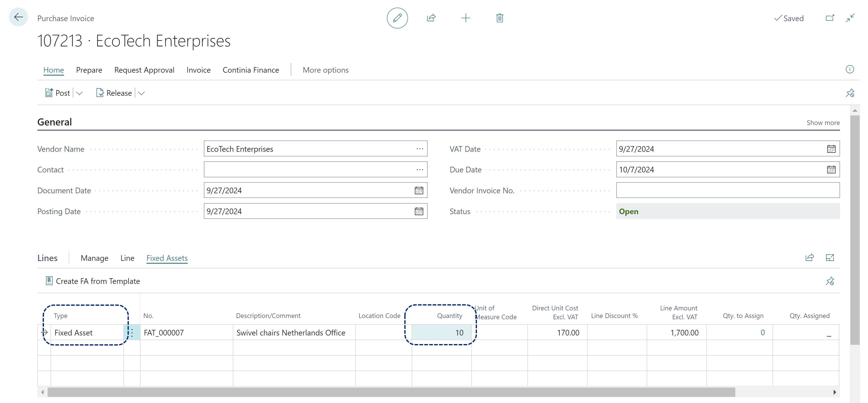868x403 pixels.
Task: Click the More options menu item
Action: pyautogui.click(x=326, y=69)
